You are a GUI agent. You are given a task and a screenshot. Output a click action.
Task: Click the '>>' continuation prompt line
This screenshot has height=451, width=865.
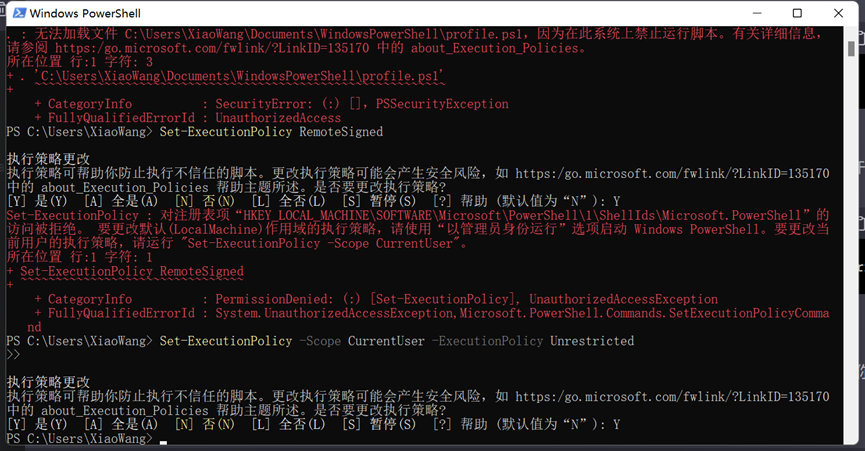click(13, 355)
